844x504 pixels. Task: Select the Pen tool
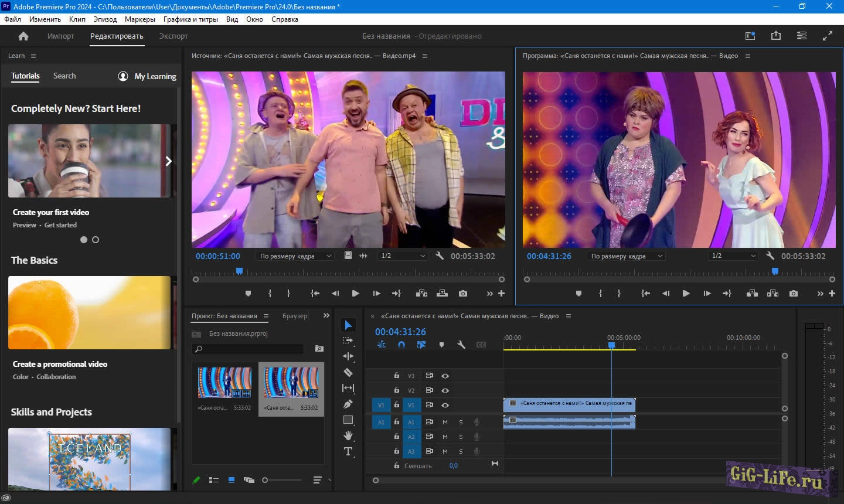click(x=348, y=404)
